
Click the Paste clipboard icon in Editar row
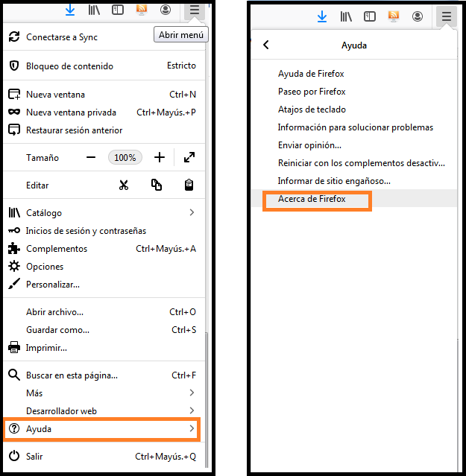(189, 185)
